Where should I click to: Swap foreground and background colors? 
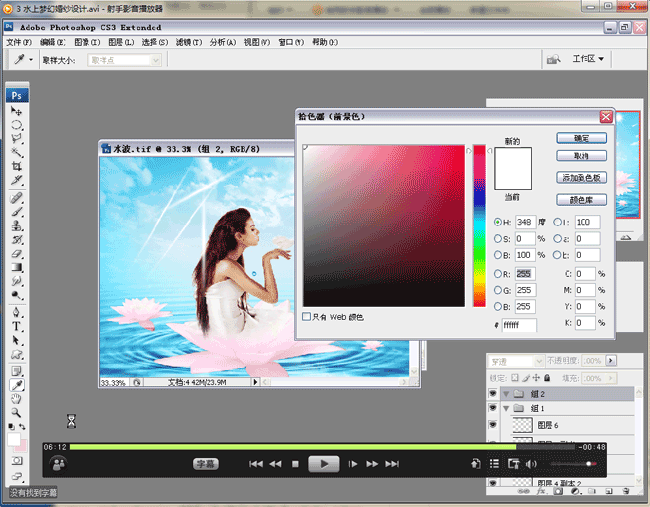coord(22,426)
